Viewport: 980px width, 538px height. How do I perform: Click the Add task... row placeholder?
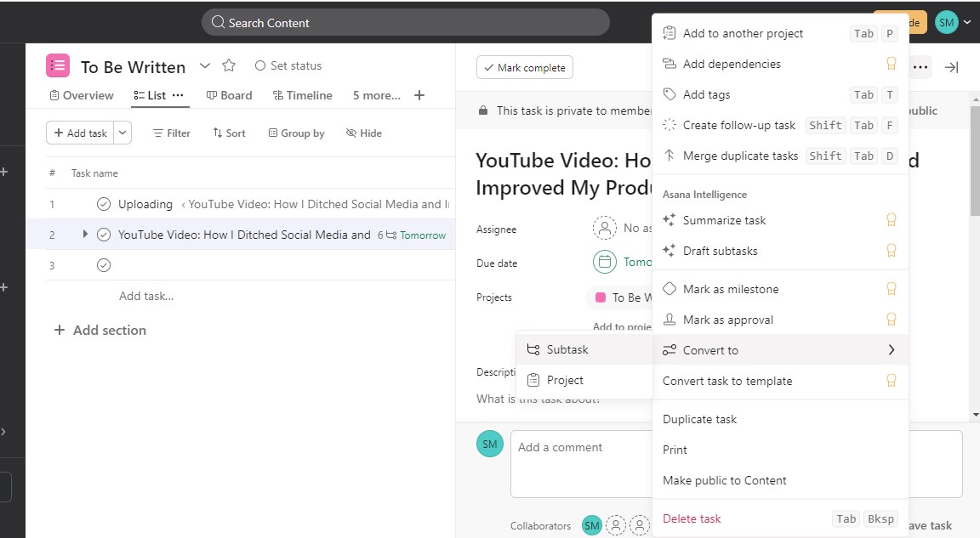146,296
